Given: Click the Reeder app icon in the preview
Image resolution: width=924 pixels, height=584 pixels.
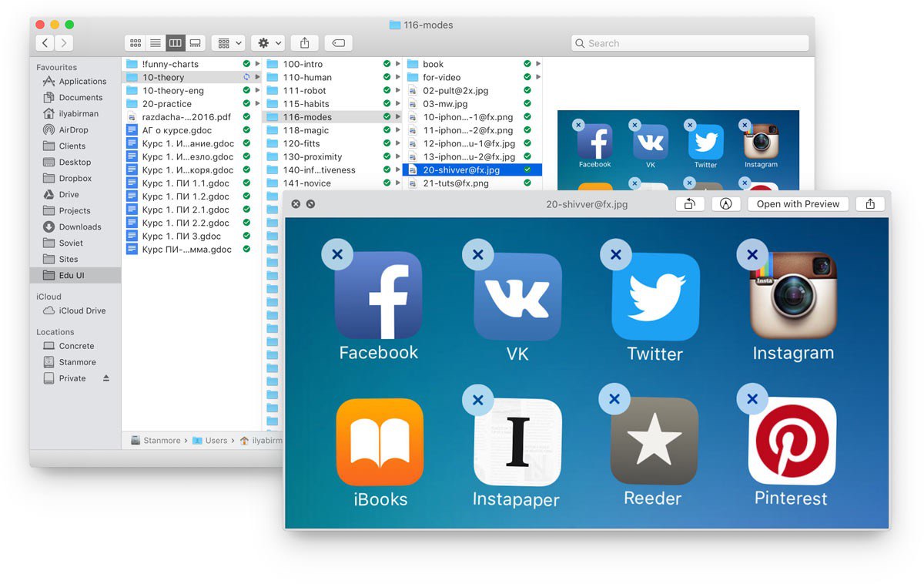Looking at the screenshot, I should pos(654,441).
